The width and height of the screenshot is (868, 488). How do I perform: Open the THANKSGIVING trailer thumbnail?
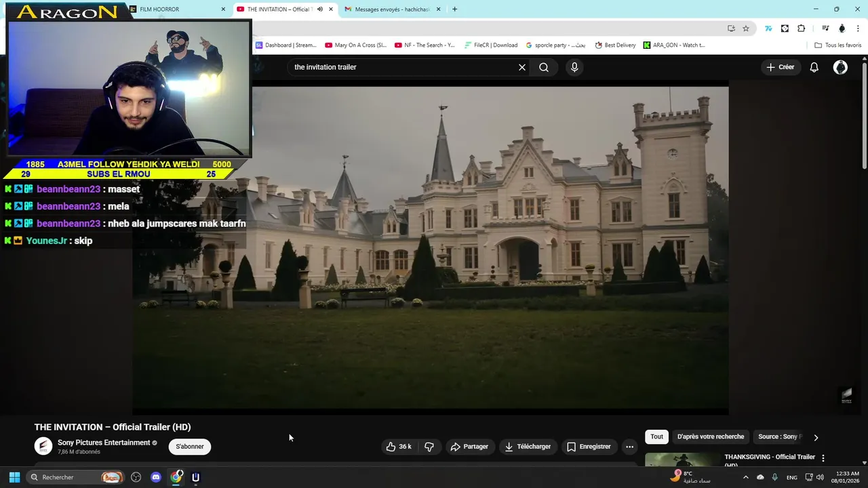[682, 460]
